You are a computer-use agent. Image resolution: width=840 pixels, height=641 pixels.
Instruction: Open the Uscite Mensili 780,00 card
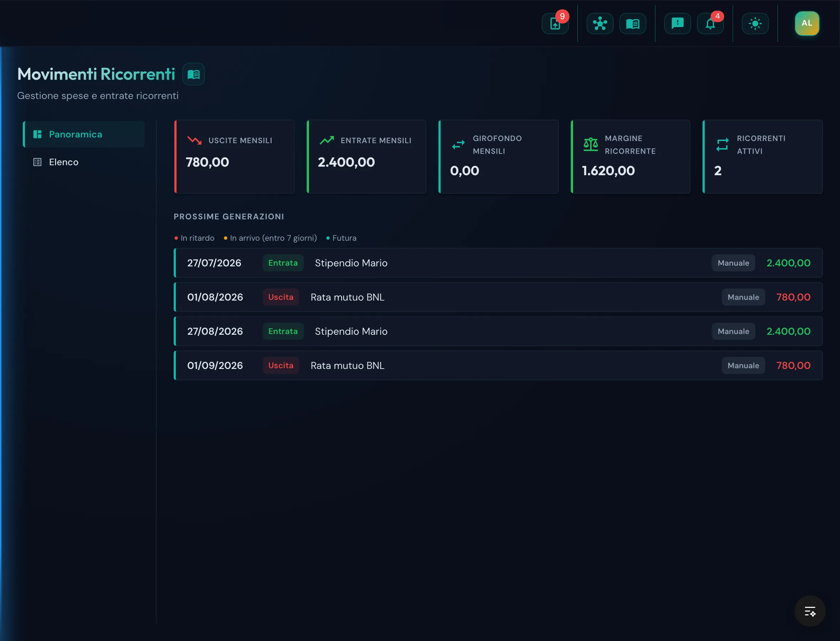point(234,157)
